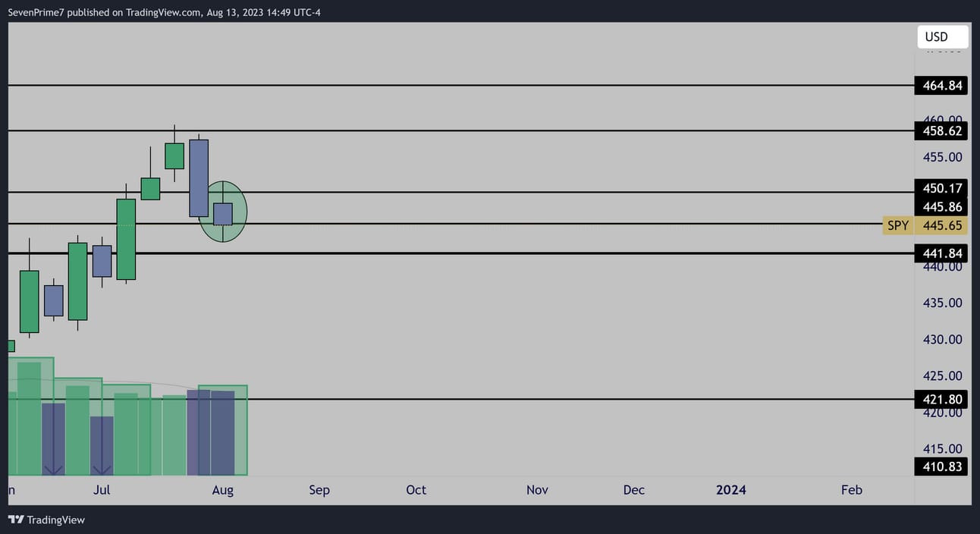Select the 441.84 support line label
Viewport: 980px width, 534px height.
click(943, 253)
